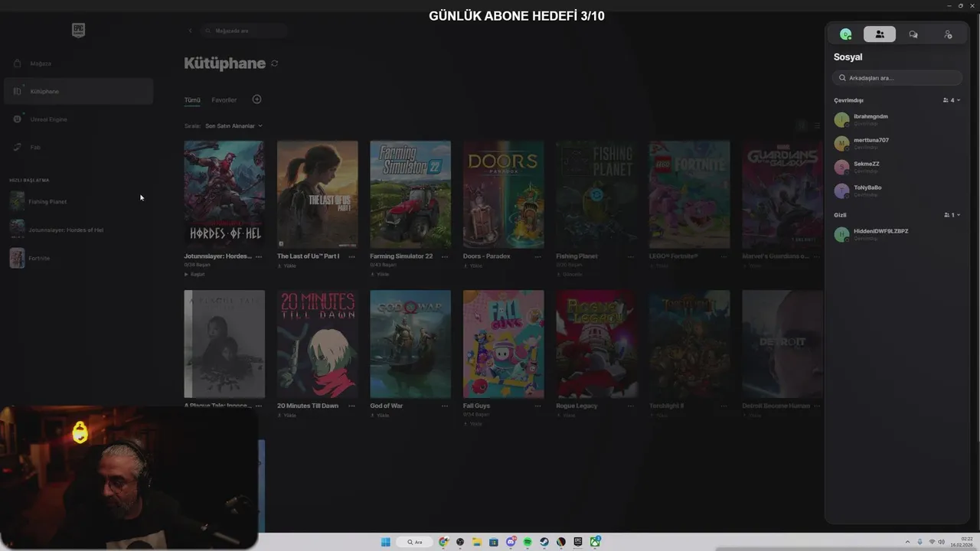The image size is (980, 551).
Task: Click the Arkadaşları ara search field
Action: click(x=897, y=78)
